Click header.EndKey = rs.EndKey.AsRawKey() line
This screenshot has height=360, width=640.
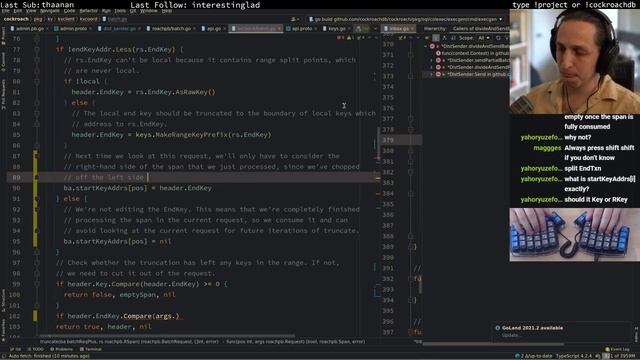(x=143, y=92)
